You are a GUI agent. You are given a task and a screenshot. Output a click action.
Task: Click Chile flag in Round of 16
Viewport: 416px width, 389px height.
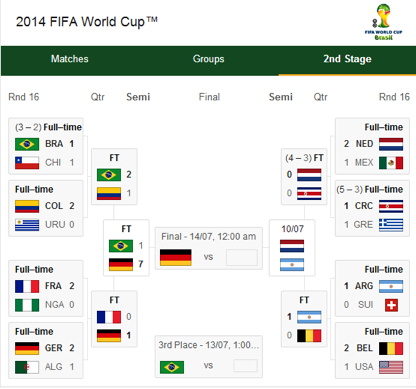[27, 163]
